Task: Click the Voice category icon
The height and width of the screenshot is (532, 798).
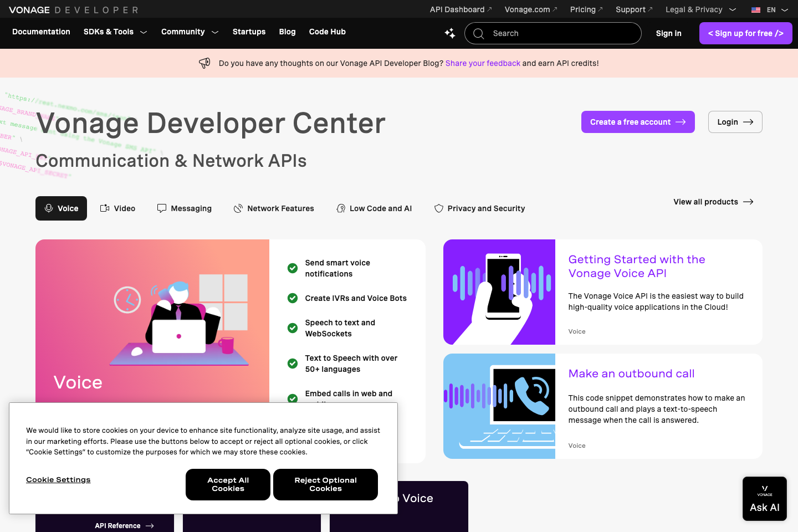Action: tap(49, 208)
